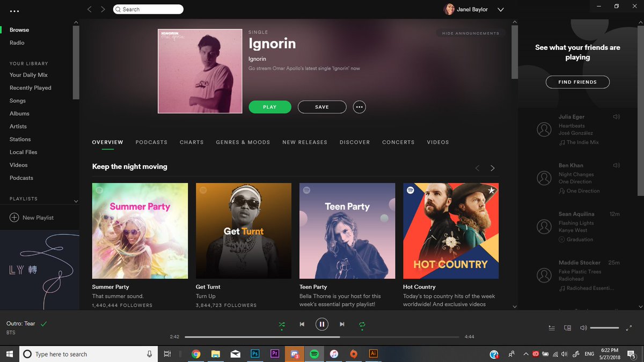Open Songs in Your Library

pos(18,101)
